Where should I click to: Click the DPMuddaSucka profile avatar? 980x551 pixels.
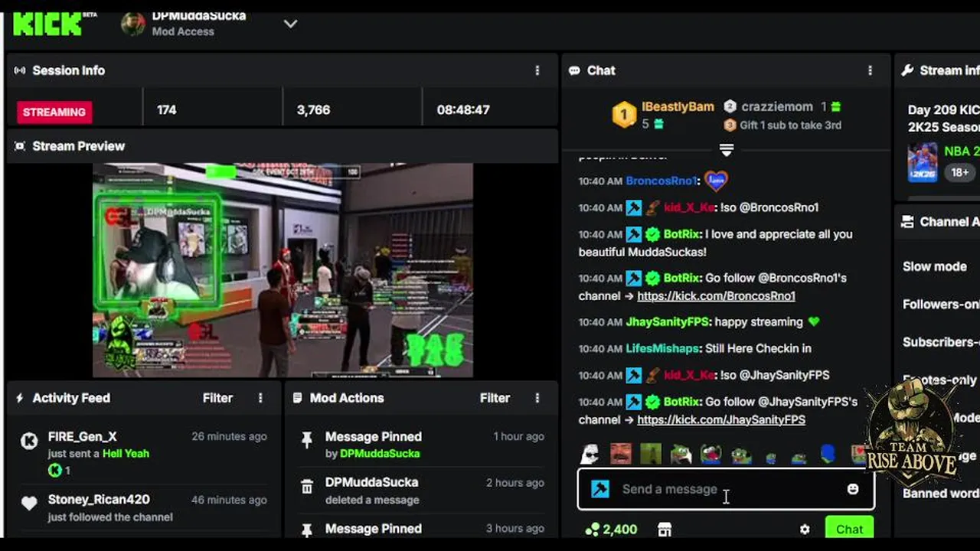(132, 24)
